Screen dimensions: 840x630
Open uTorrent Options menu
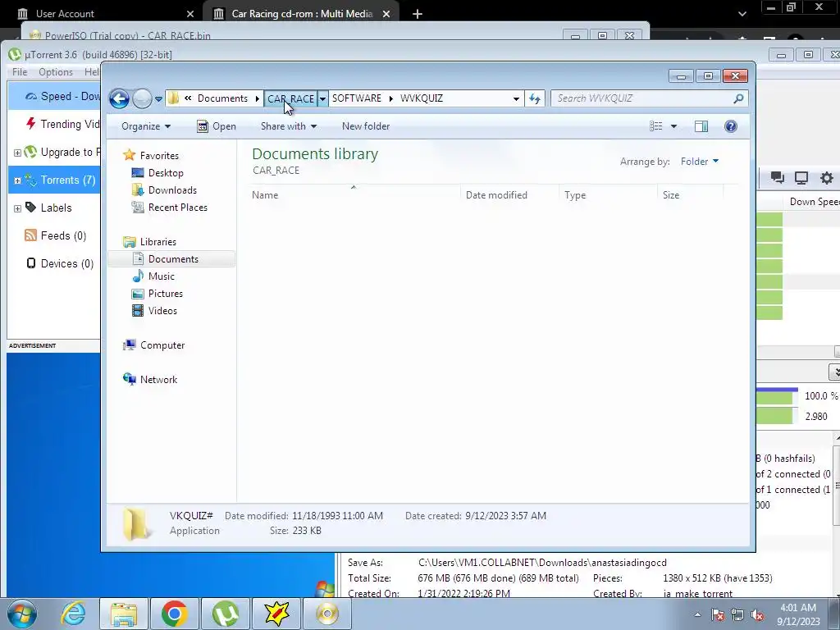pyautogui.click(x=56, y=72)
